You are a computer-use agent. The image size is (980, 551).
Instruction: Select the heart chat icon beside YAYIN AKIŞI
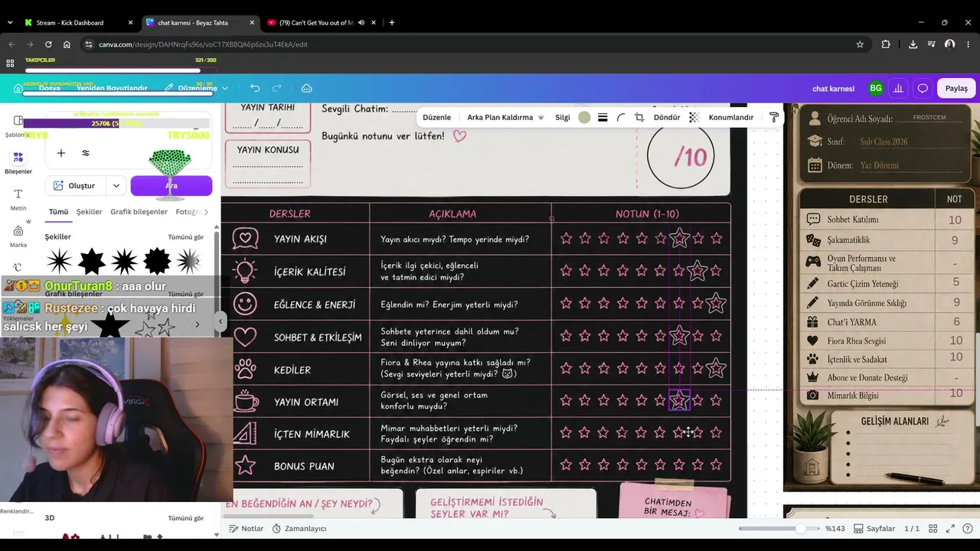pyautogui.click(x=245, y=239)
